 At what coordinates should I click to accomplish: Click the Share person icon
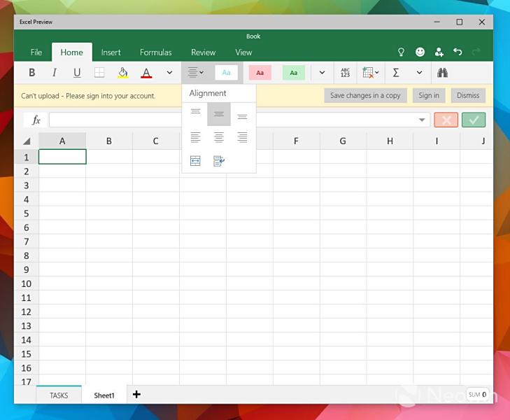pyautogui.click(x=439, y=52)
